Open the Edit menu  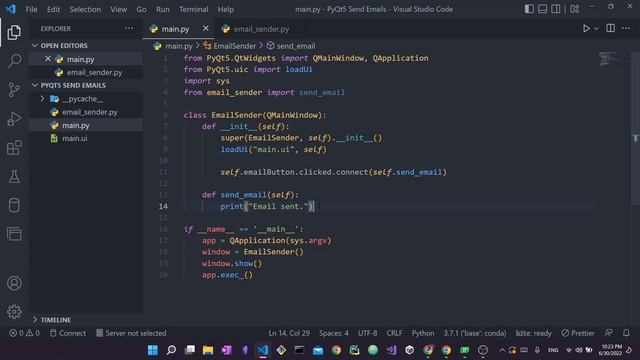[x=53, y=9]
